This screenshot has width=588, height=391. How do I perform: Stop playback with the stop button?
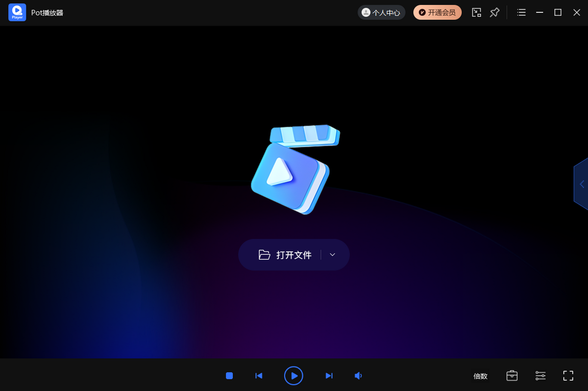(229, 376)
